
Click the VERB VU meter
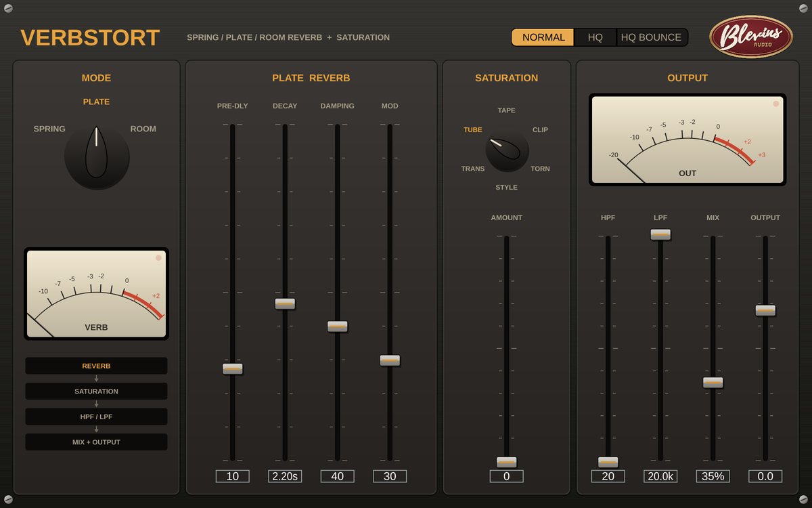pos(96,293)
